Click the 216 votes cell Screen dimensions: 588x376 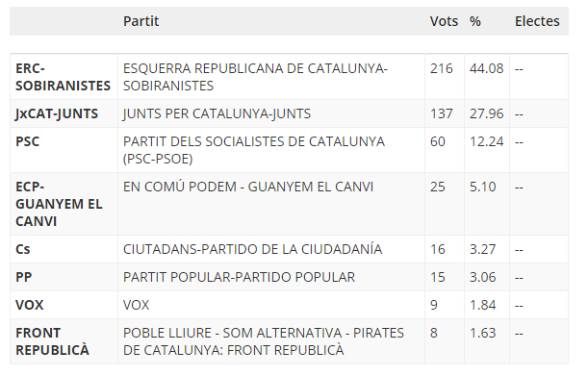coord(442,68)
